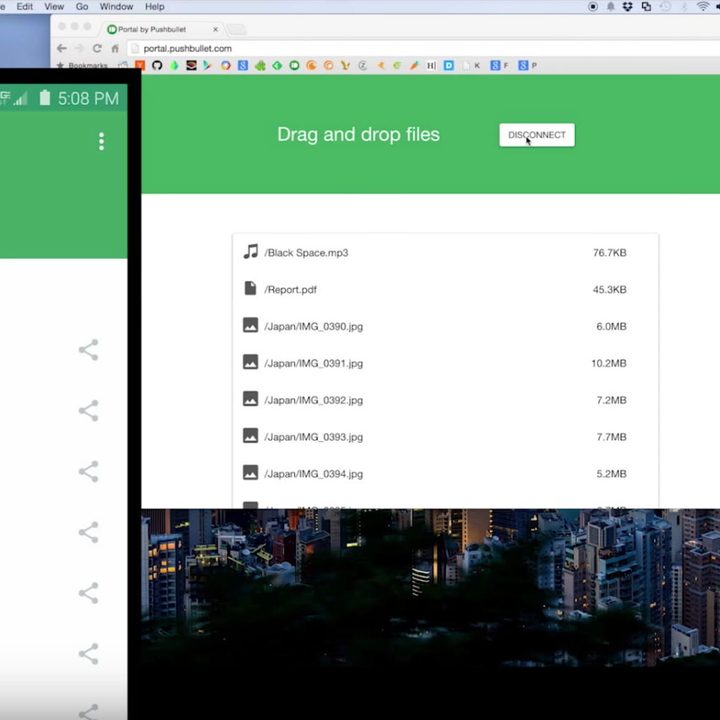The height and width of the screenshot is (720, 720).
Task: Open the orange carrot bookmark icon
Action: [414, 65]
